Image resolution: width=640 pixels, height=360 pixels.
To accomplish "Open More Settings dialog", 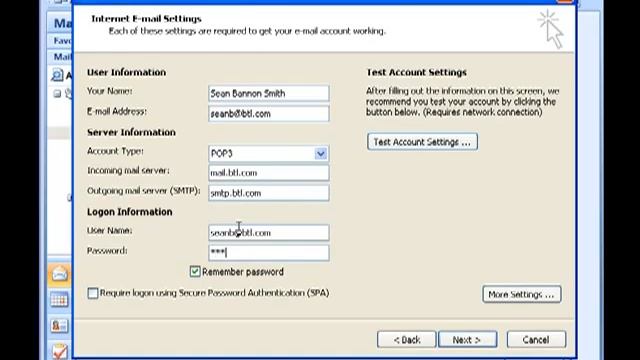I will tap(522, 294).
